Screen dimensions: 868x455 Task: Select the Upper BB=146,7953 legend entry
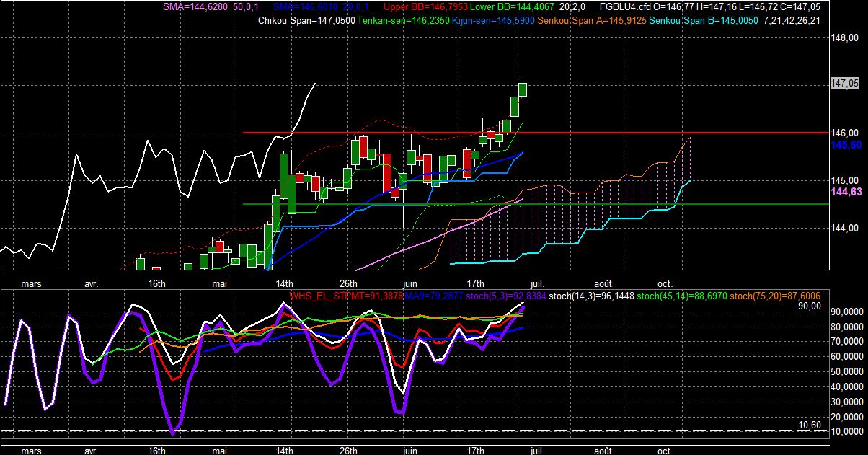point(425,6)
